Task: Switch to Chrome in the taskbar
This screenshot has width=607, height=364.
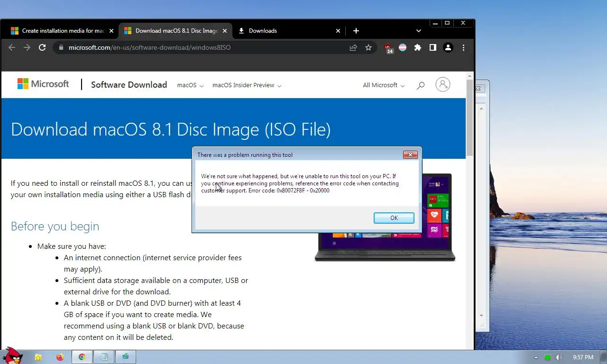Action: click(82, 357)
